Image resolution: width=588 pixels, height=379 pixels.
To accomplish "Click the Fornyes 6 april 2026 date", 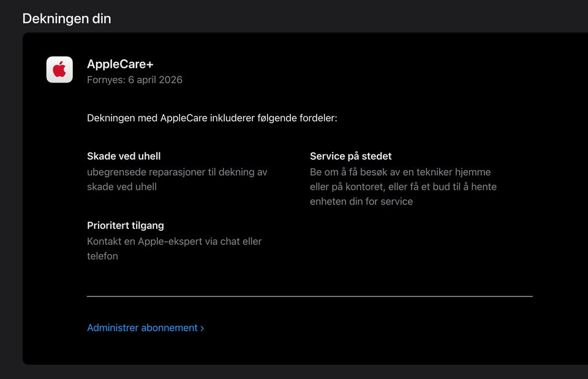I will [x=135, y=80].
